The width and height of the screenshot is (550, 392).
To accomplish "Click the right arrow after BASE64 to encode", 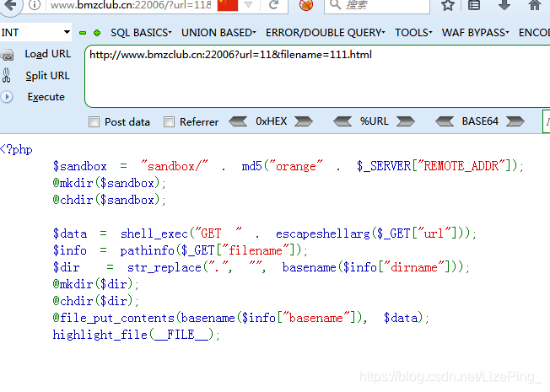I will 515,121.
